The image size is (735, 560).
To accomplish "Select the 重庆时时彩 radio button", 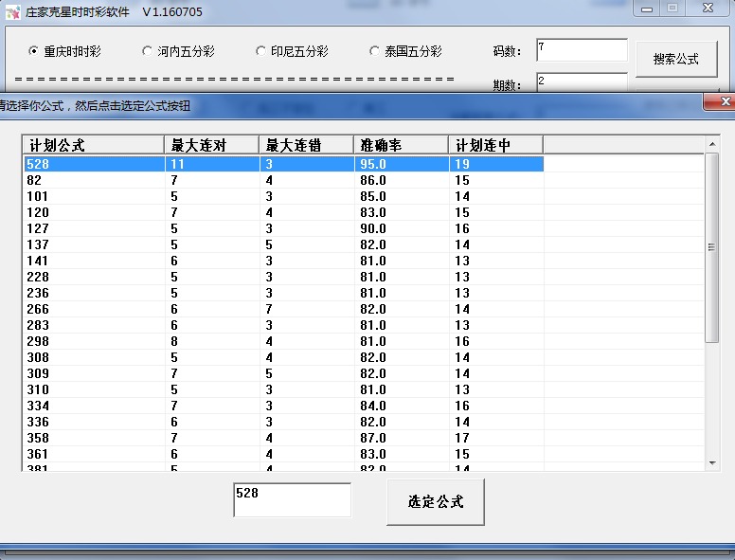I will tap(34, 51).
